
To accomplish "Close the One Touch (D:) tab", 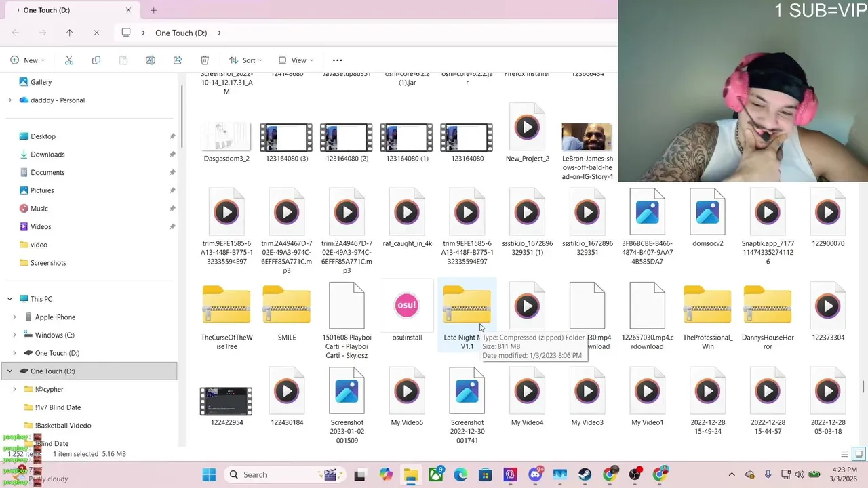I will coord(129,10).
